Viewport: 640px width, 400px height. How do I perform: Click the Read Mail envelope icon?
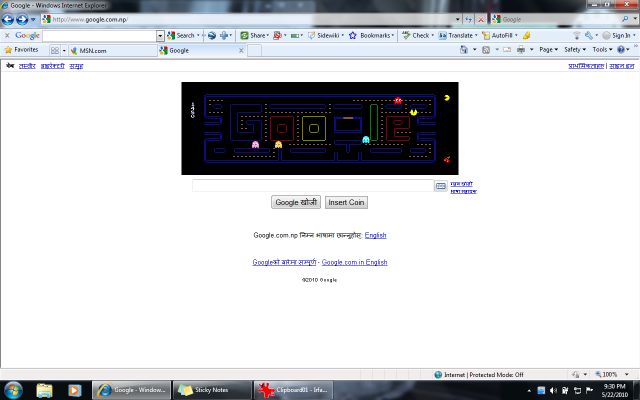tap(507, 50)
